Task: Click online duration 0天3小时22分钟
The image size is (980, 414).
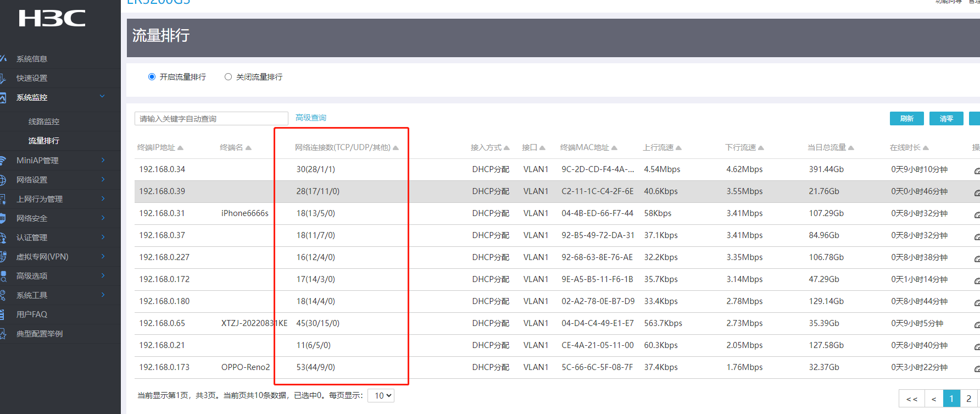Action: pyautogui.click(x=920, y=367)
